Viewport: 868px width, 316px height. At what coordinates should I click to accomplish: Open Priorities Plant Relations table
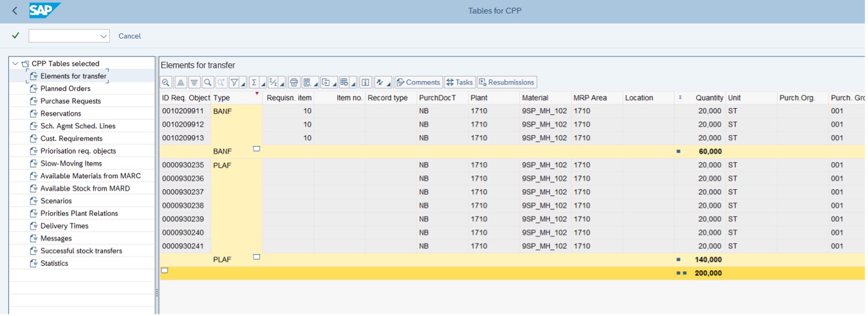[x=79, y=213]
